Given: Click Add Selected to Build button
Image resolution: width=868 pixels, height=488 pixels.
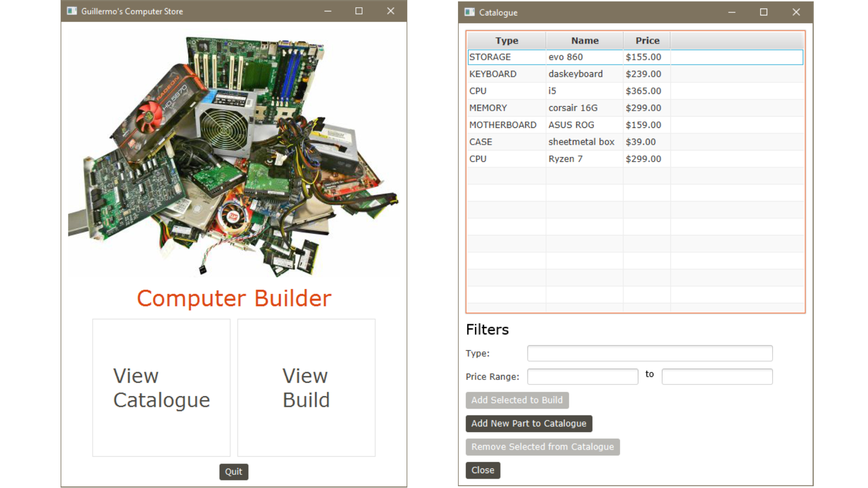Looking at the screenshot, I should 517,400.
